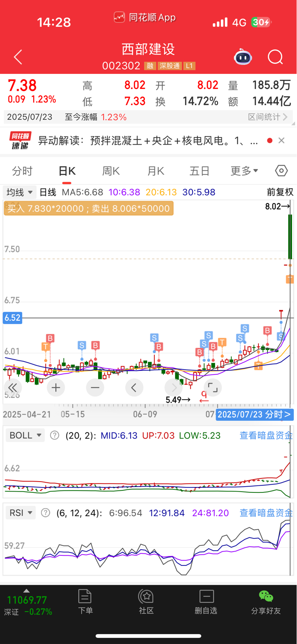Image resolution: width=297 pixels, height=644 pixels.
Task: Tap RSI 6:96.54 value
Action: (126, 513)
